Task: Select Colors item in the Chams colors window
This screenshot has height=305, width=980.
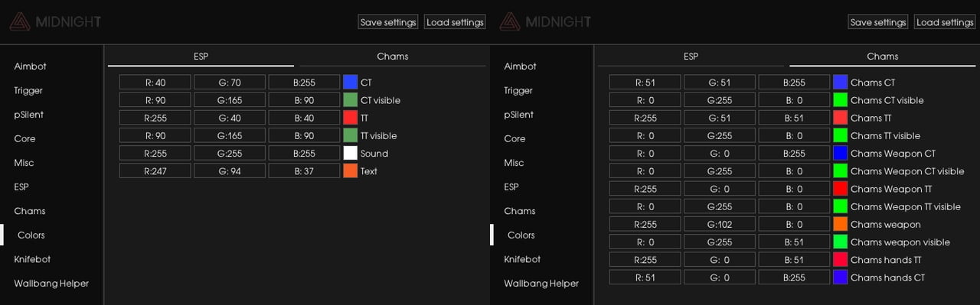Action: click(521, 235)
